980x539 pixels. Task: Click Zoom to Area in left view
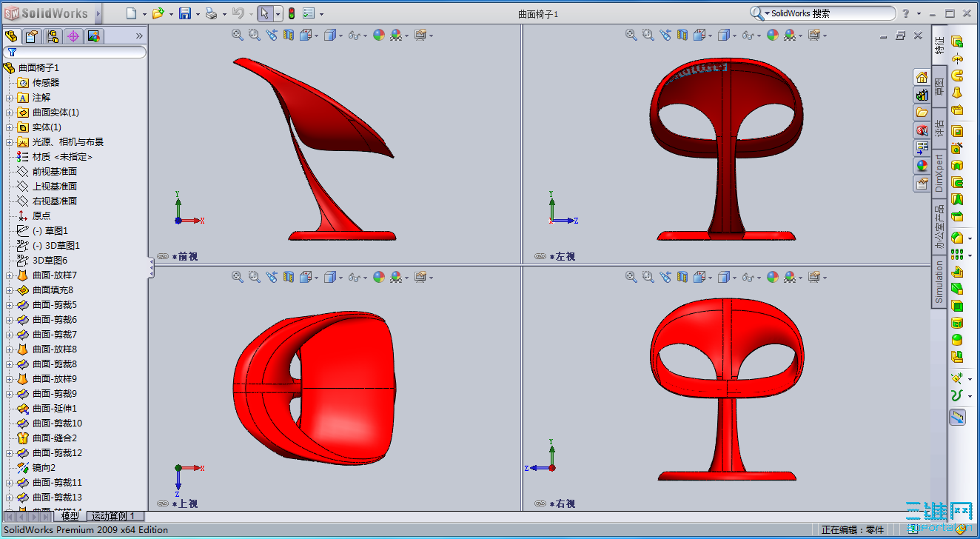point(648,35)
